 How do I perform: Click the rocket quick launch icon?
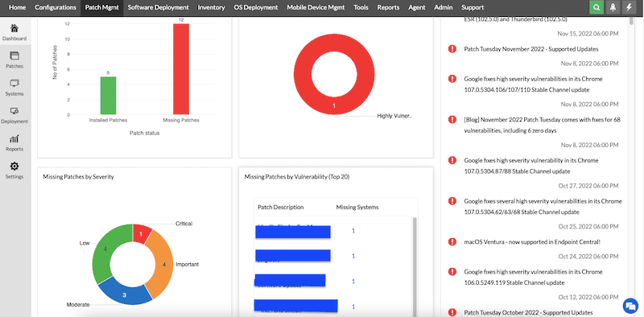click(613, 7)
